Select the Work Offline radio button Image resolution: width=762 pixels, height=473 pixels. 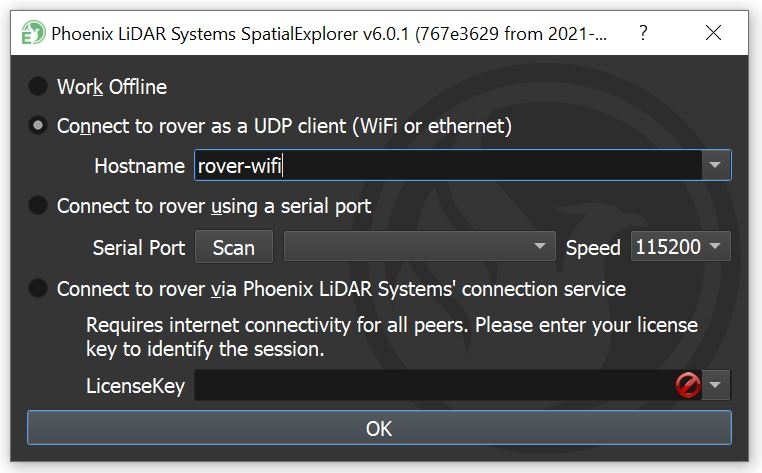tap(38, 87)
